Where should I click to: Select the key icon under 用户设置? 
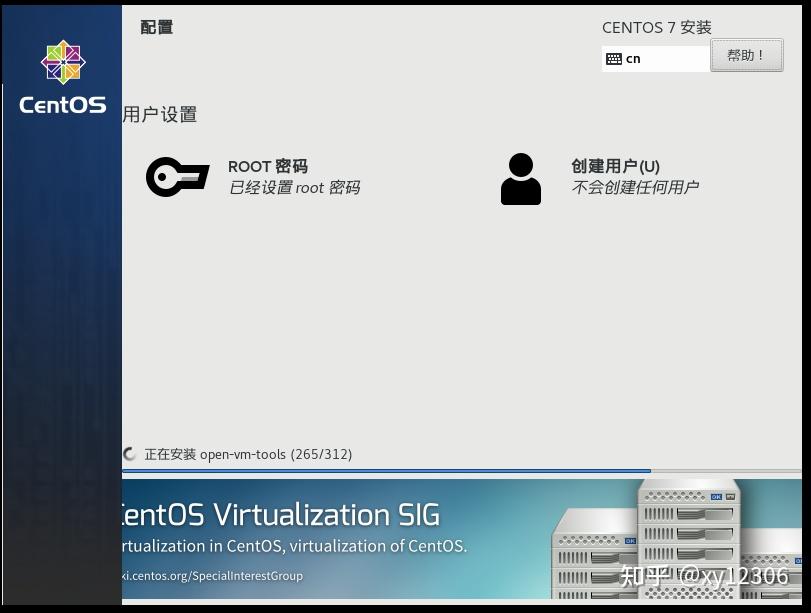coord(177,176)
